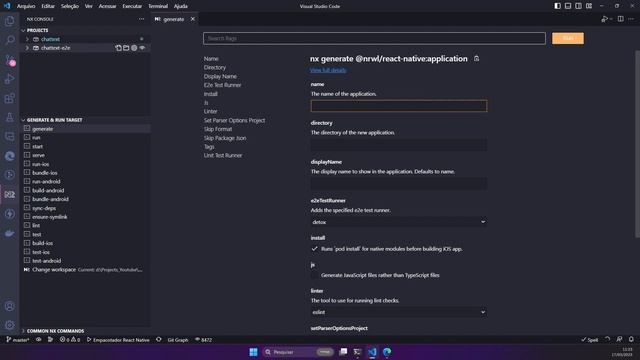Focus the Search flags input field
The image size is (640, 360).
tap(374, 38)
